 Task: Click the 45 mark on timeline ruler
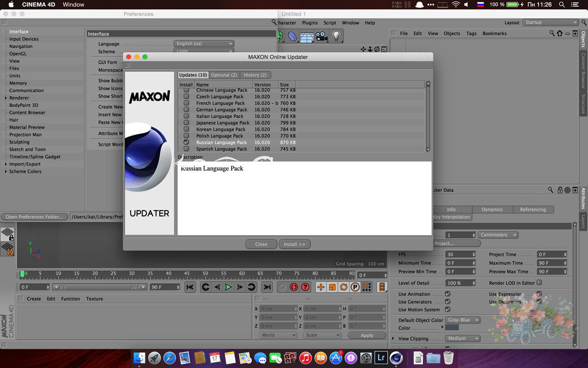[187, 273]
